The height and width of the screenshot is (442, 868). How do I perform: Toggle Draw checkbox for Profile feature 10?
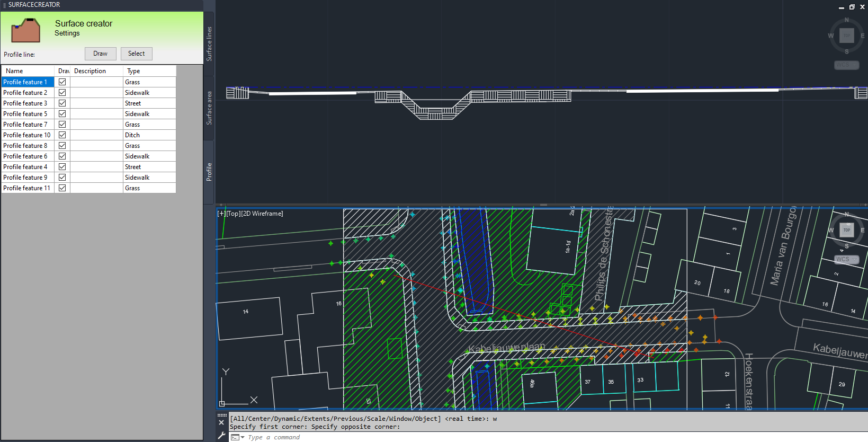coord(62,135)
